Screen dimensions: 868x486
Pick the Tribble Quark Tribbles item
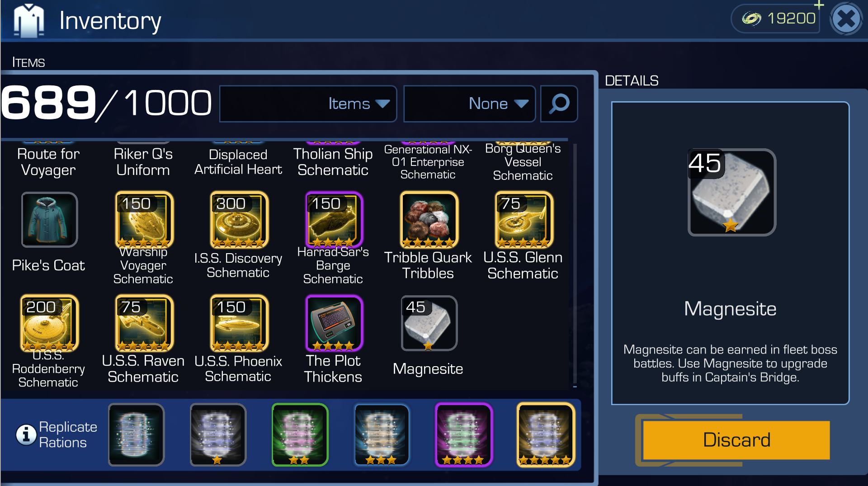click(x=429, y=220)
